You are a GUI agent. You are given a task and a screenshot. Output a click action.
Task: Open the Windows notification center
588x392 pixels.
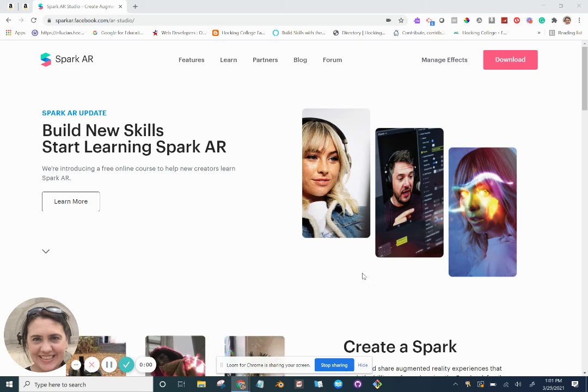pos(575,384)
